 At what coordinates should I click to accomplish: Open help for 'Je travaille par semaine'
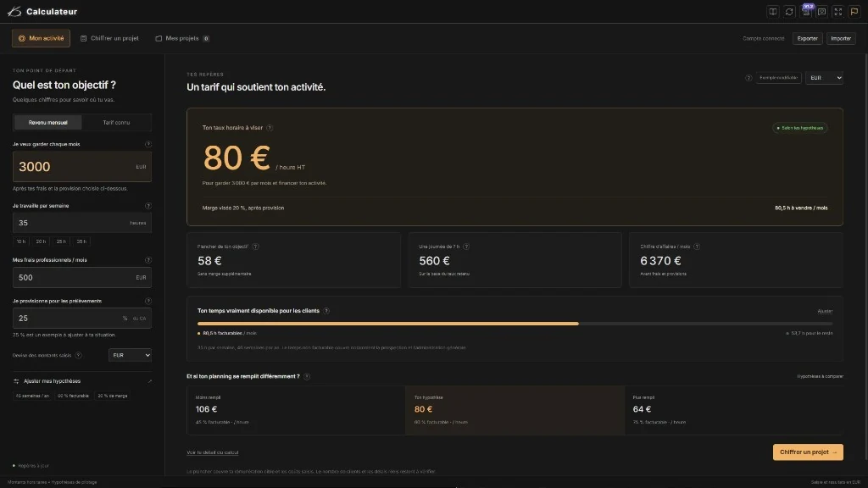147,206
